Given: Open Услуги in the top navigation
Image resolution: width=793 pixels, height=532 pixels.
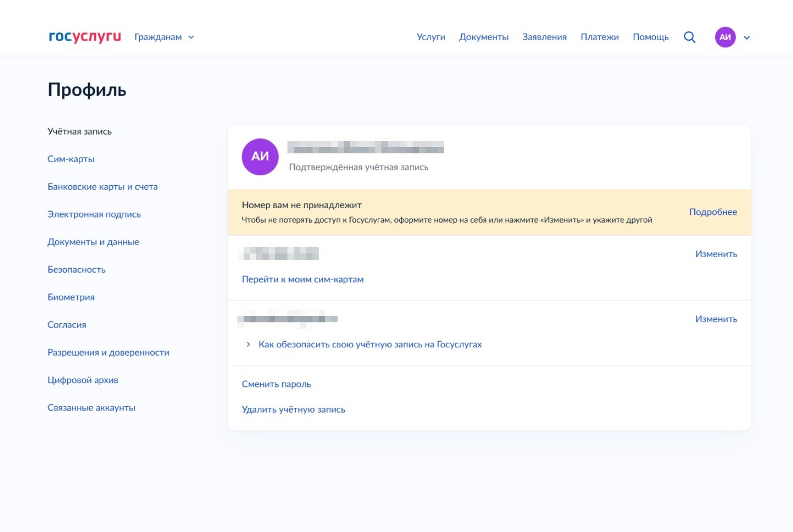Looking at the screenshot, I should 431,37.
